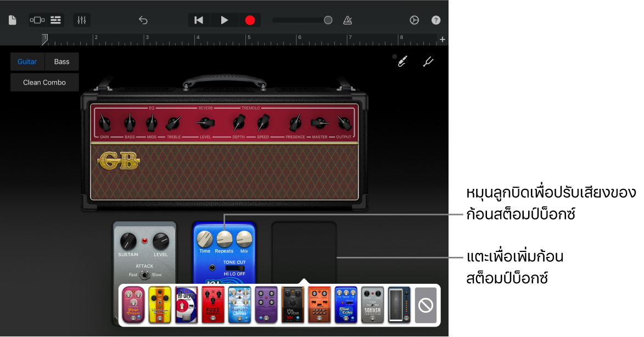Add a song section with the plus

click(x=443, y=40)
